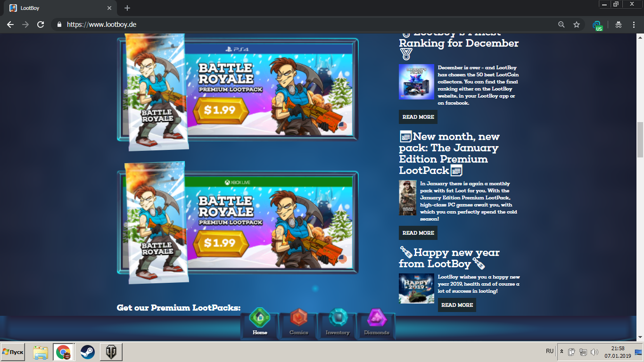Screen dimensions: 644x362
Task: Reload the LootBoy page
Action: [41, 25]
